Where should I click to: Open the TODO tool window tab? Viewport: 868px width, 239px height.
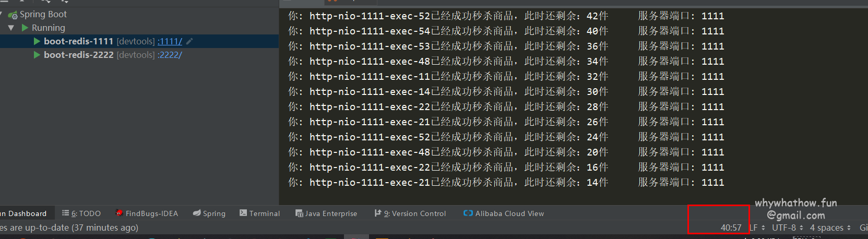pyautogui.click(x=81, y=213)
